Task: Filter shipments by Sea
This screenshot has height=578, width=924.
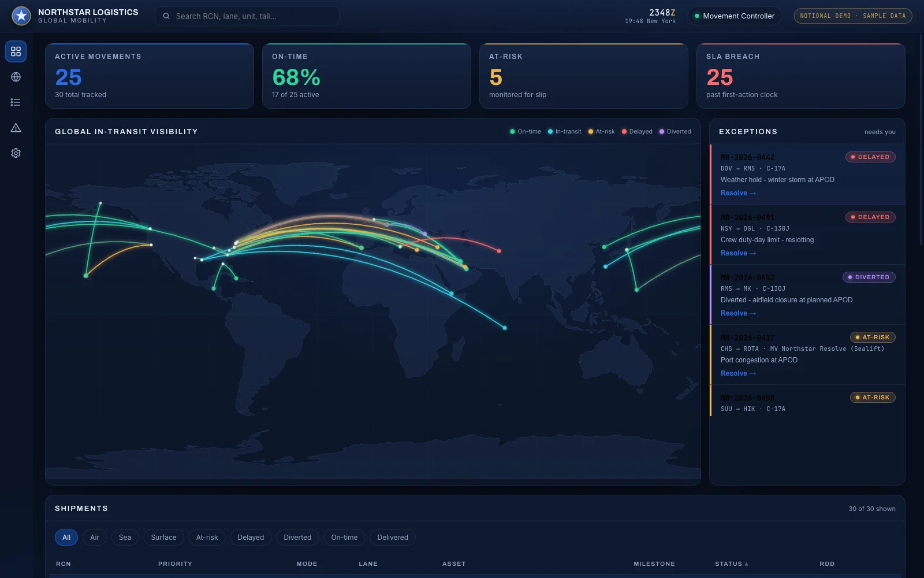Action: click(x=125, y=538)
